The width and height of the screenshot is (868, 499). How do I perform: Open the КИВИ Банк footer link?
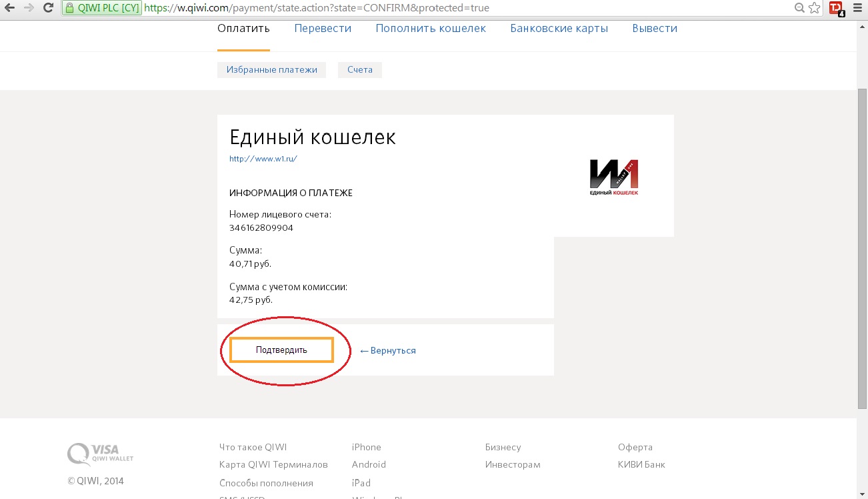(x=641, y=464)
